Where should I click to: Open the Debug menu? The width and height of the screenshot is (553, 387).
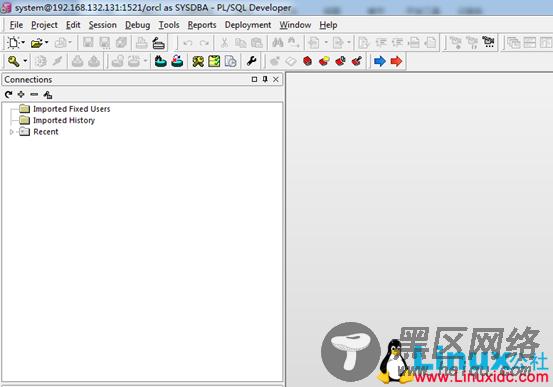pyautogui.click(x=138, y=25)
